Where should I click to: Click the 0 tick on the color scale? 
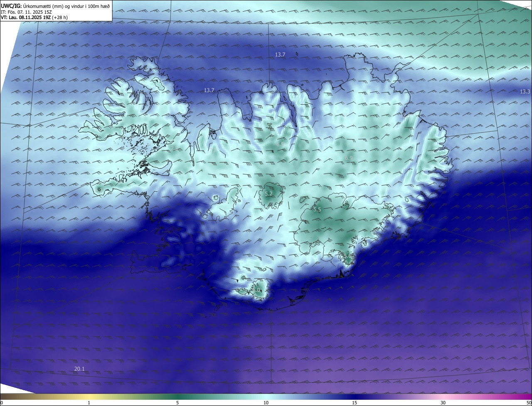(x=2, y=403)
